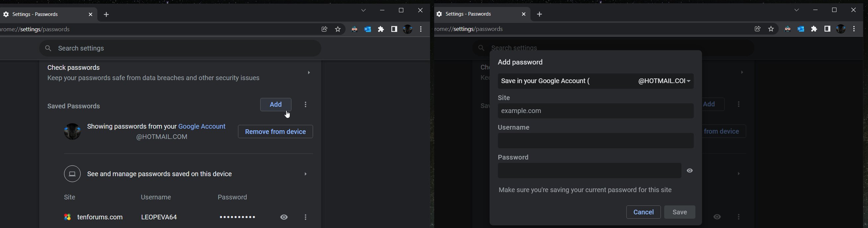Viewport: 868px width, 228px height.
Task: Click the device icon beside See and manage passwords
Action: (x=72, y=174)
